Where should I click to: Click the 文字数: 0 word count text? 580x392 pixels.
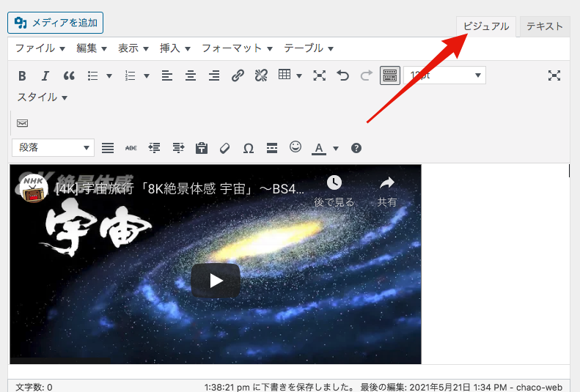pyautogui.click(x=34, y=387)
